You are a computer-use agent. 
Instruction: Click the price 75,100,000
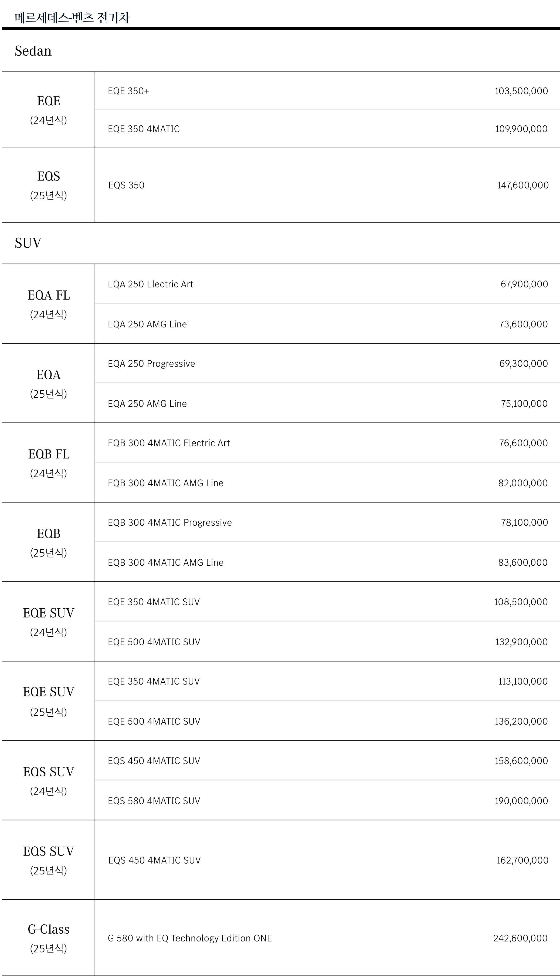coord(524,404)
